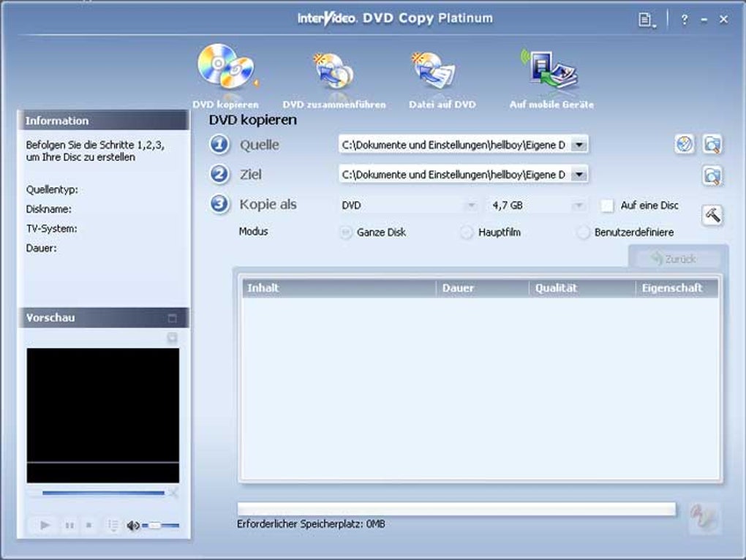Click step 1 circle next to Quelle
This screenshot has height=560, width=746.
pyautogui.click(x=219, y=145)
